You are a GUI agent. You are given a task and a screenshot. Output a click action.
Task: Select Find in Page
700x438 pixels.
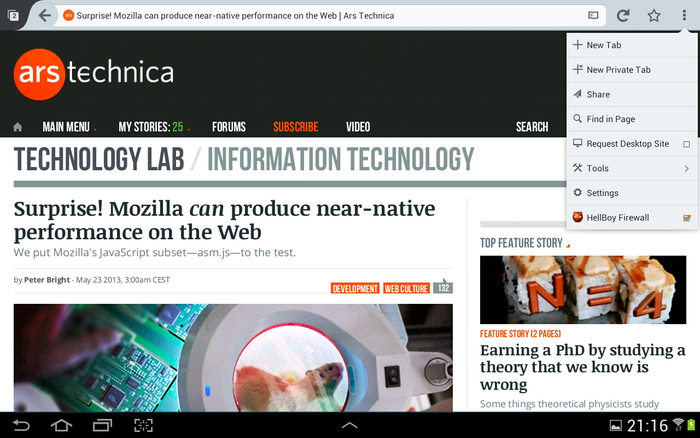(632, 119)
